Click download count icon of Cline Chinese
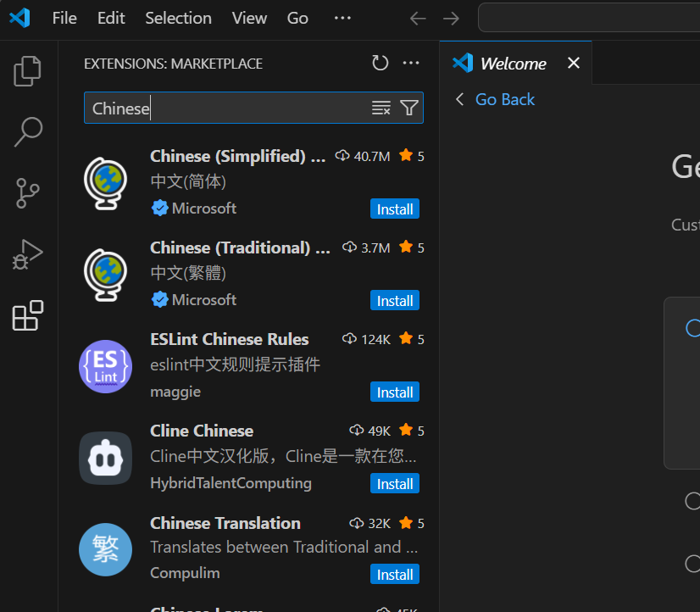 [x=356, y=431]
